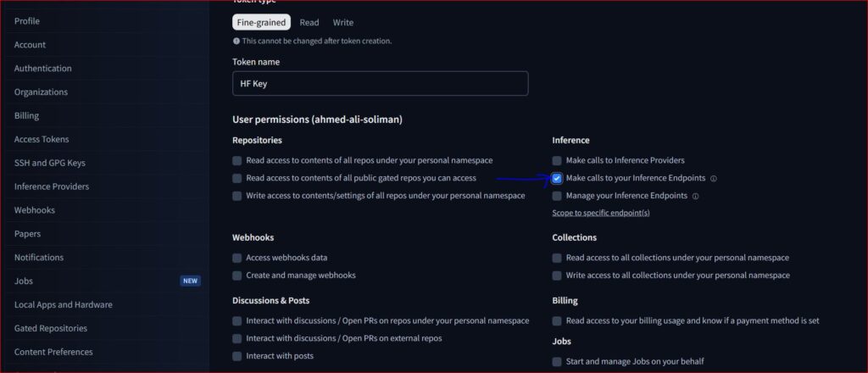Switch token type to Write
The height and width of the screenshot is (373, 868).
click(343, 23)
